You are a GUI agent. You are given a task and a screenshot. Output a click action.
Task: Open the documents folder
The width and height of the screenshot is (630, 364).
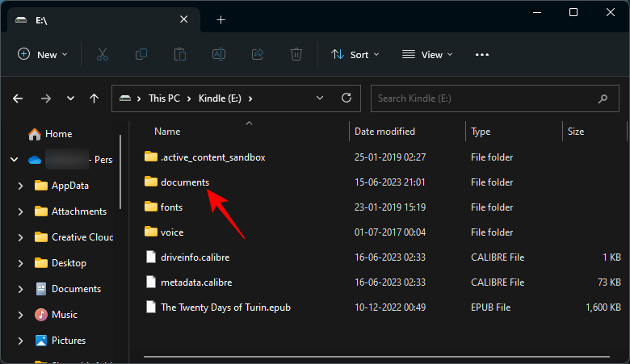pos(184,182)
